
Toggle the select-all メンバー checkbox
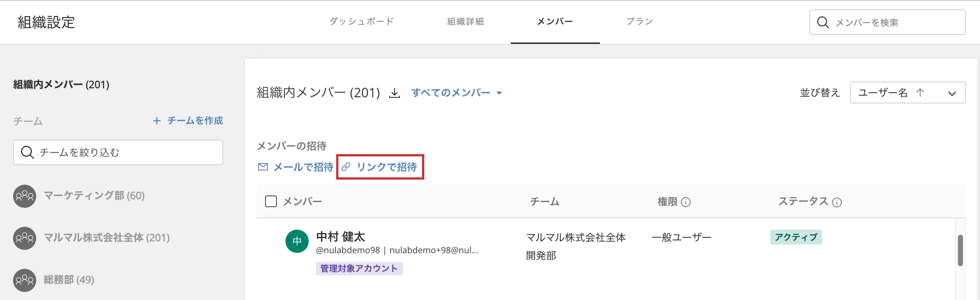[271, 201]
